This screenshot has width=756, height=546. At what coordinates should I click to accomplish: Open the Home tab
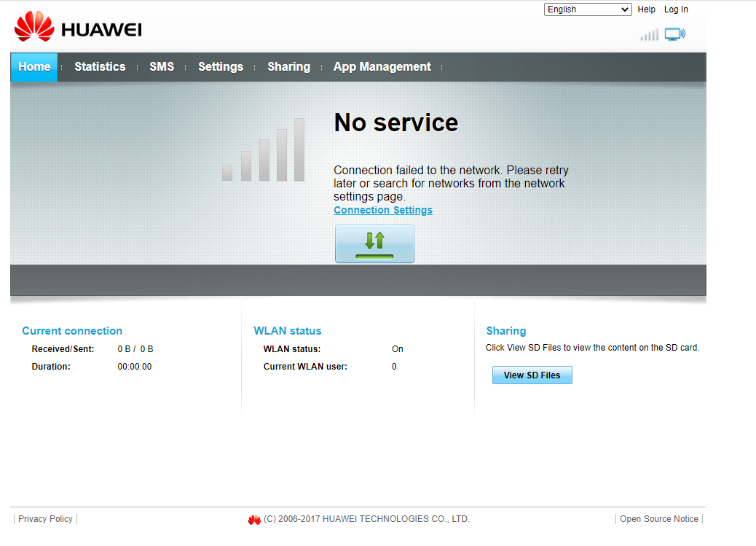(x=34, y=66)
